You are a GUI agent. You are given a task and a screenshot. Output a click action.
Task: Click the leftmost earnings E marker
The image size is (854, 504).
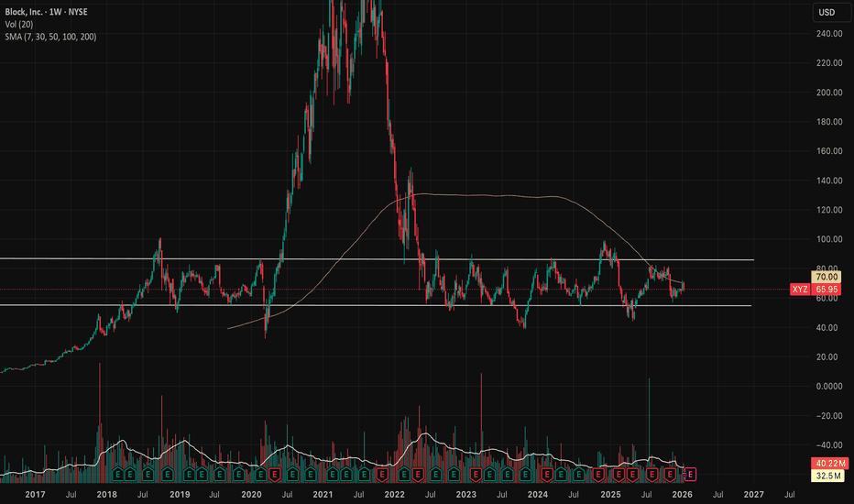point(117,475)
